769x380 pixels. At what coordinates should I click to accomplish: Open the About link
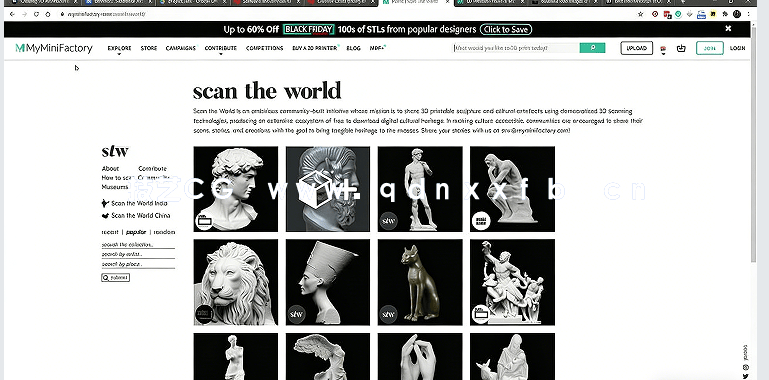coord(110,169)
